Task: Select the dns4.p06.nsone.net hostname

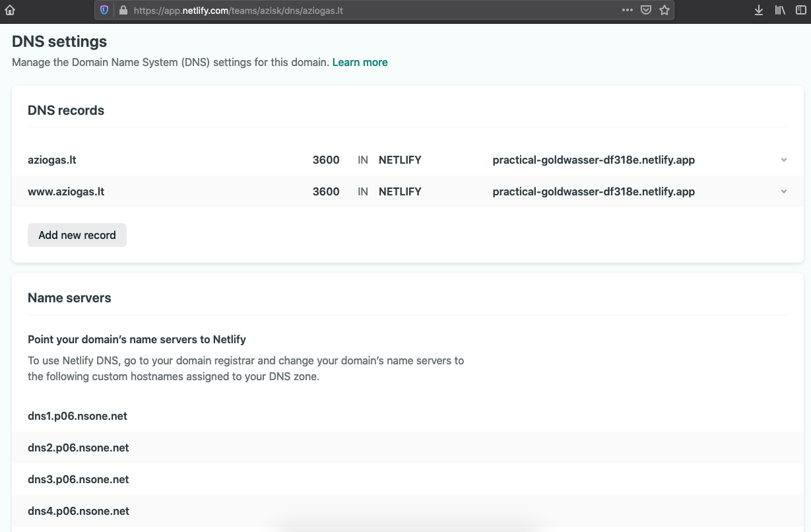Action: 78,511
